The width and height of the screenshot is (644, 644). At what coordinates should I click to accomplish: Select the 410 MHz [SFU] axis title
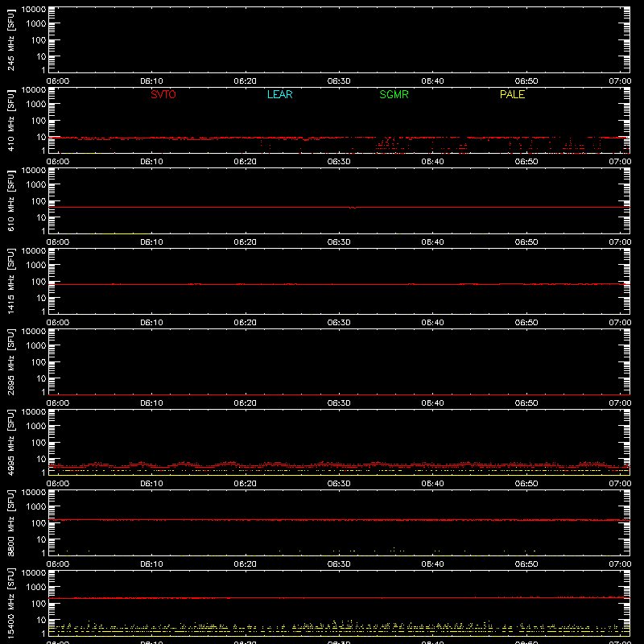[x=10, y=120]
